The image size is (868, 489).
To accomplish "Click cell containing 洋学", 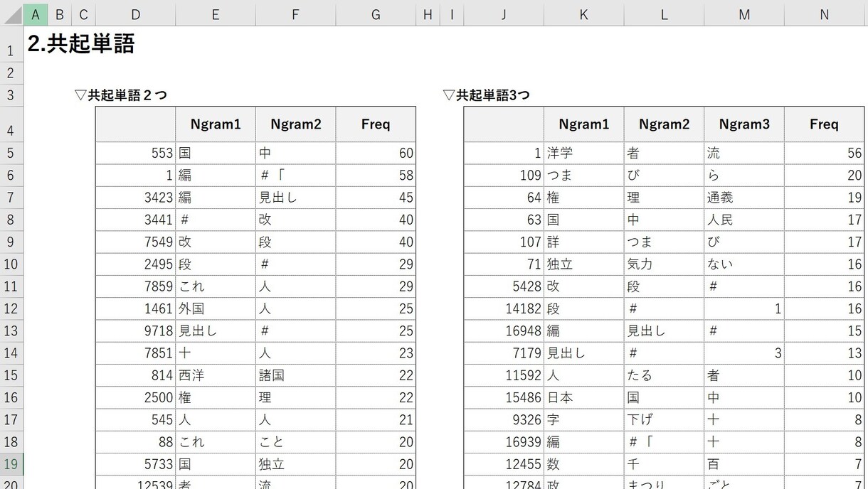I will coord(584,153).
